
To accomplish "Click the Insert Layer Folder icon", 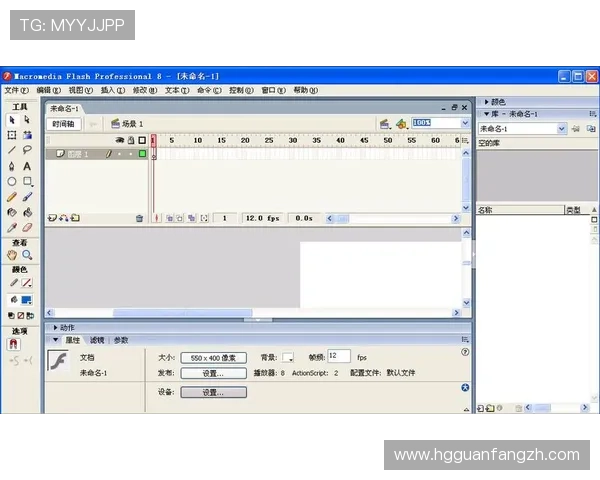I will click(75, 218).
